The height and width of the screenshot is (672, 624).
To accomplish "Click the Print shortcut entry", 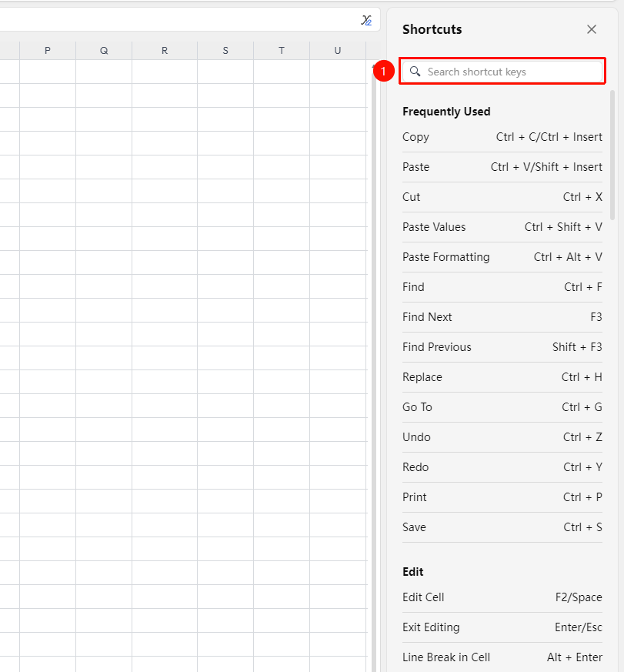I will point(502,497).
